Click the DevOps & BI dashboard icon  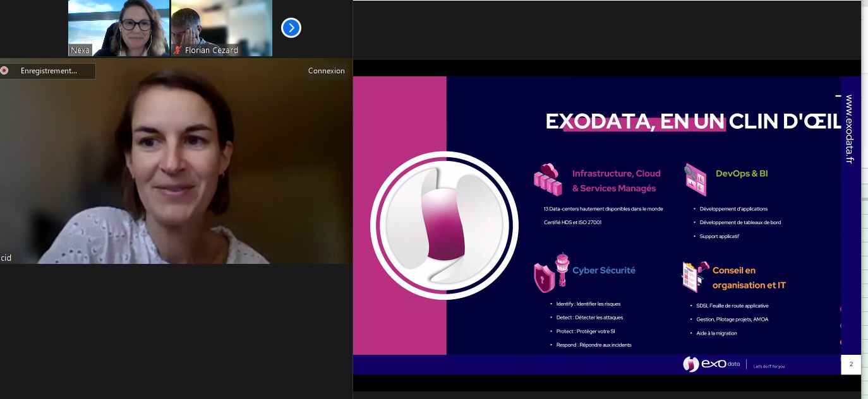[x=696, y=179]
